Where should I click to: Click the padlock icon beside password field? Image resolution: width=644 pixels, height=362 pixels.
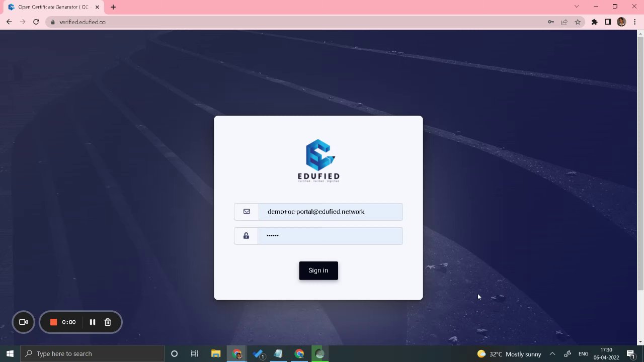pyautogui.click(x=246, y=236)
